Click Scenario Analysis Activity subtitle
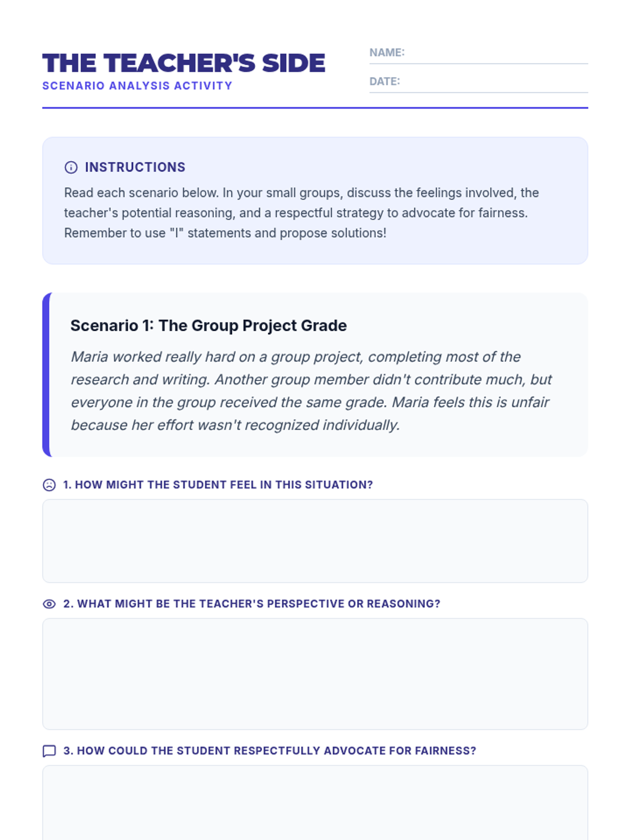Screen dimensions: 630x840 click(137, 86)
